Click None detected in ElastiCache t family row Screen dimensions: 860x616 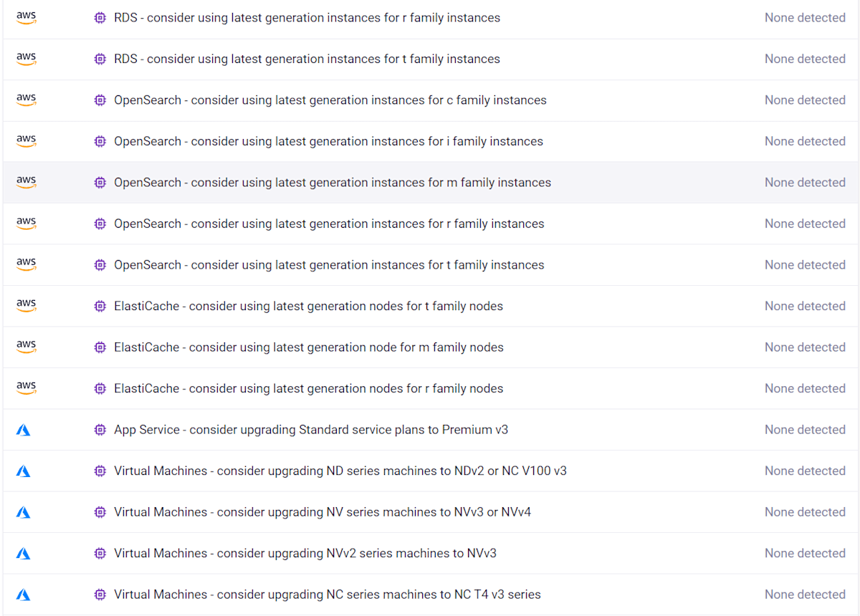click(805, 306)
